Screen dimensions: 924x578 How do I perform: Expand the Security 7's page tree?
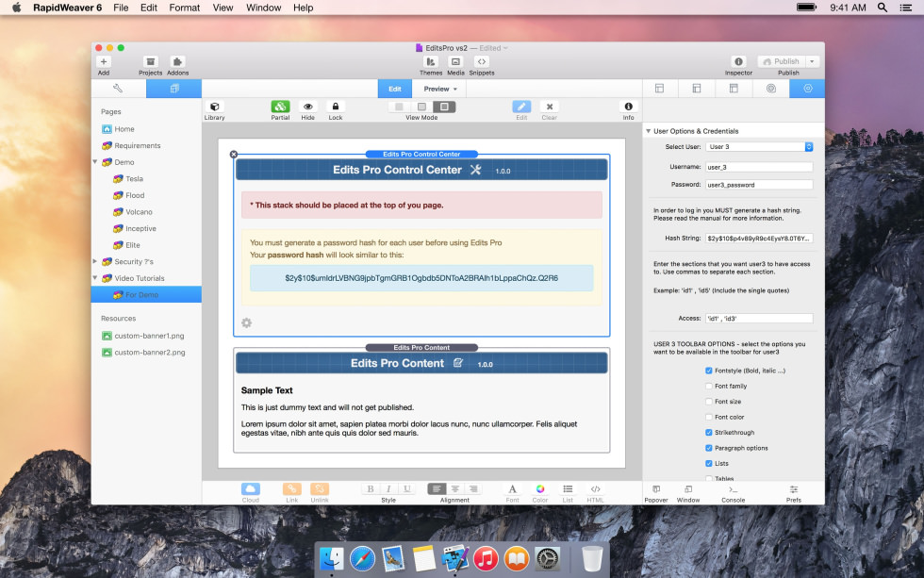coord(95,261)
